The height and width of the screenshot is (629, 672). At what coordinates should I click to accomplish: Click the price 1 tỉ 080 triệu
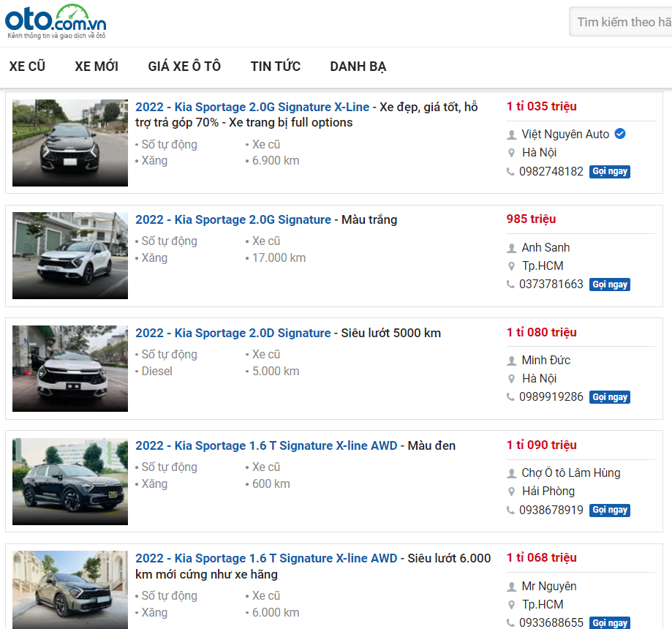click(x=542, y=332)
